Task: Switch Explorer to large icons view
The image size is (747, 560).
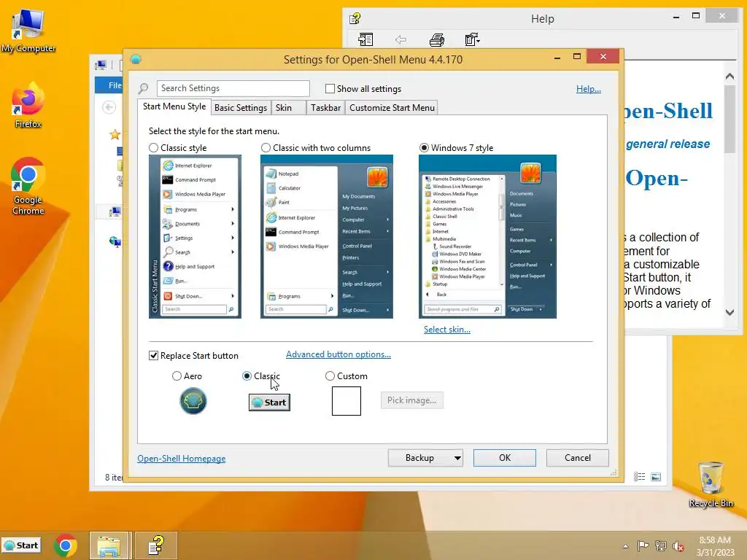Action: [656, 477]
